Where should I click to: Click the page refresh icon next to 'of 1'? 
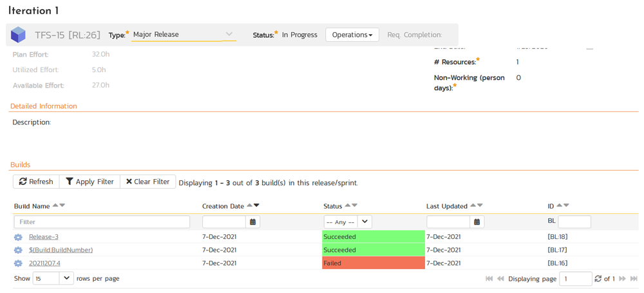[x=598, y=279]
